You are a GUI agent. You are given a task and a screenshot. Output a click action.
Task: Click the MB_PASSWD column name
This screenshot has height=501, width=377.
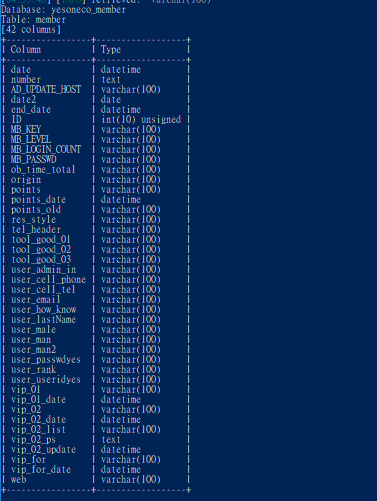pos(34,160)
